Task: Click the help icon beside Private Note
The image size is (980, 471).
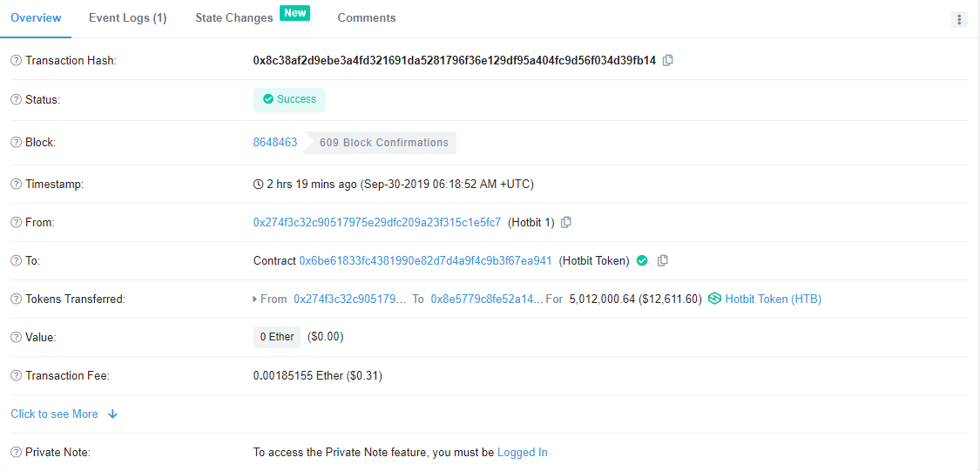Action: (x=16, y=453)
